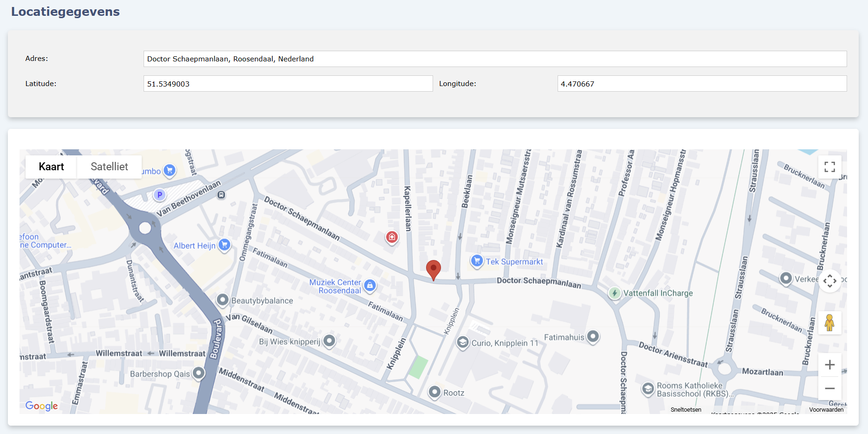Click the parking P icon
This screenshot has height=434, width=868.
tap(159, 195)
